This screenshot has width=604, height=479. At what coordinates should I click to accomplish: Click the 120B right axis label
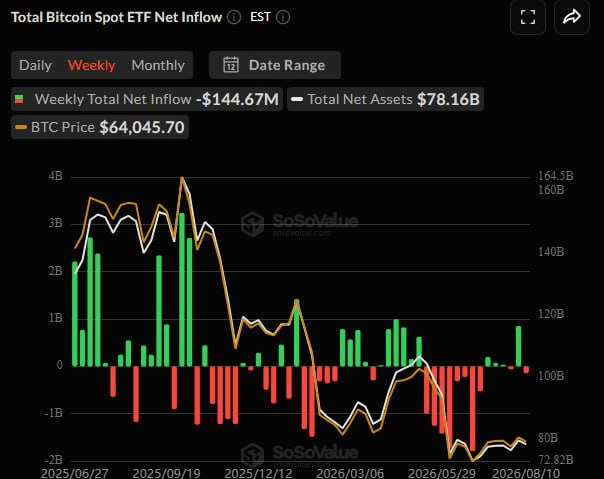[551, 314]
